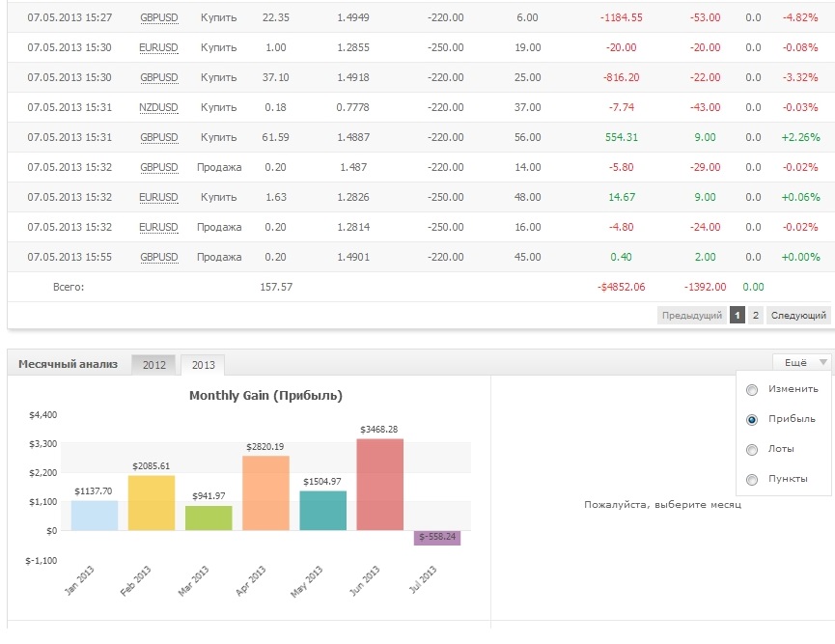Click the Месячный анализ heading
The image size is (835, 644).
tap(69, 364)
